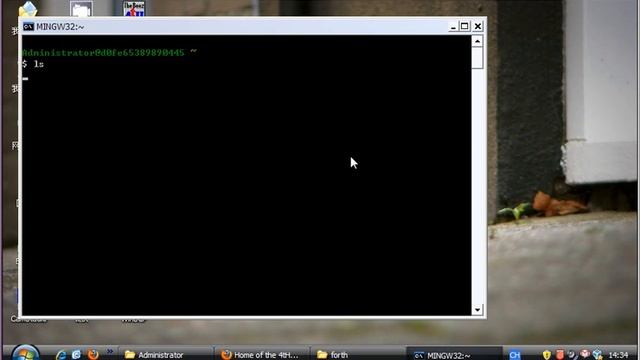This screenshot has height=360, width=640.
Task: Click the red-white box tray icon
Action: [585, 354]
